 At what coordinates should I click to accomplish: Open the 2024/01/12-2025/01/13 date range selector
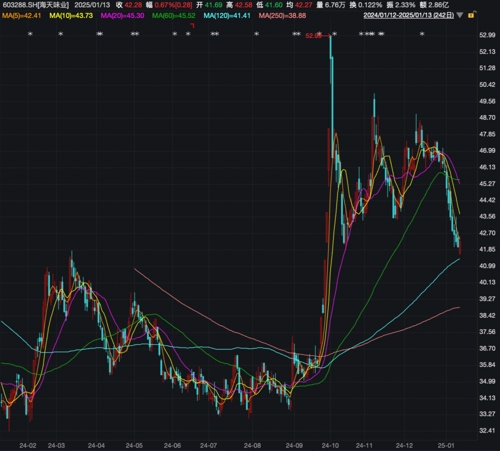coord(409,15)
